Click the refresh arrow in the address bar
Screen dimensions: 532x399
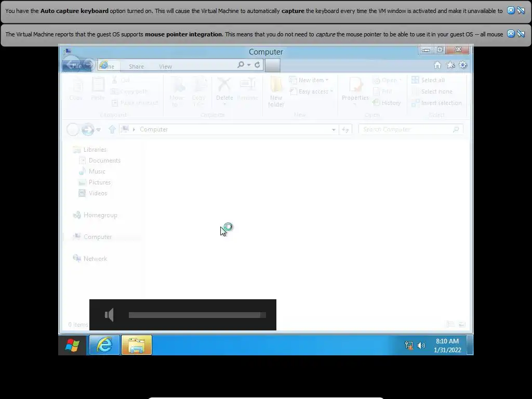257,64
